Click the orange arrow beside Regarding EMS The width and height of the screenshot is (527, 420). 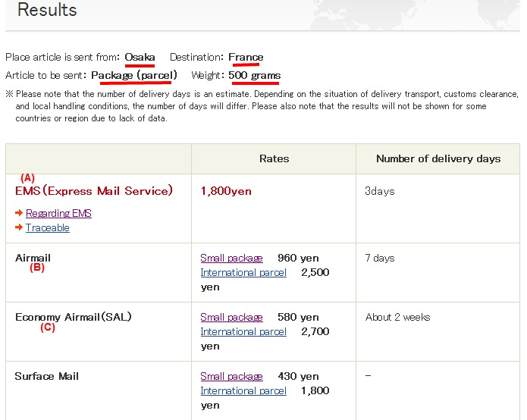[x=19, y=214]
